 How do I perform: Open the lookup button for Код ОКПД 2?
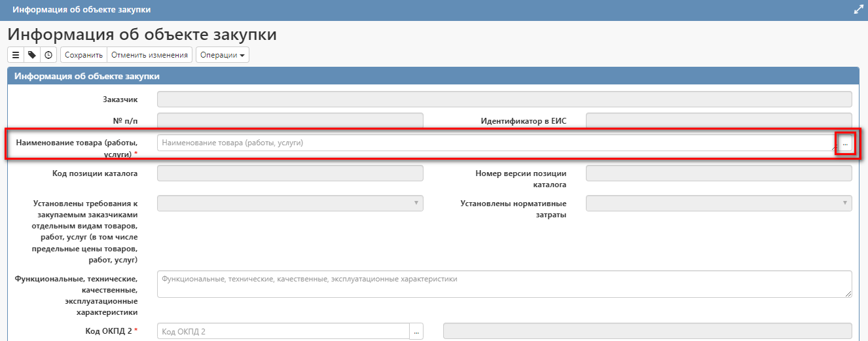coord(417,331)
